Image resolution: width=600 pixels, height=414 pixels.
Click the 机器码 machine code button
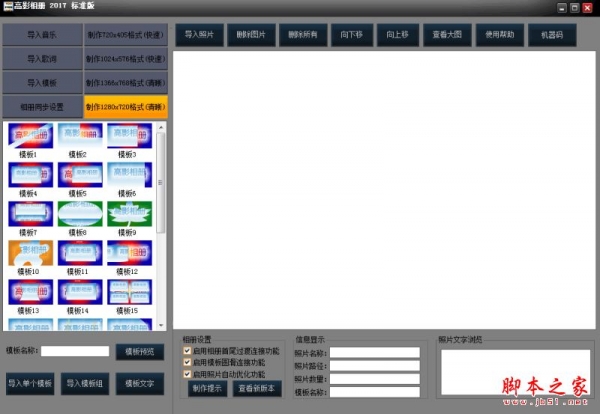552,35
